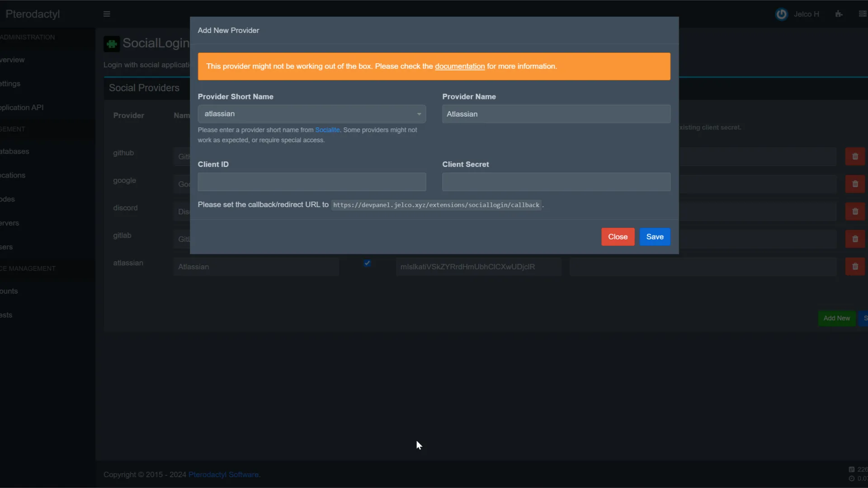This screenshot has height=488, width=868.
Task: Delete the gitlab provider via trash icon
Action: [x=855, y=239]
